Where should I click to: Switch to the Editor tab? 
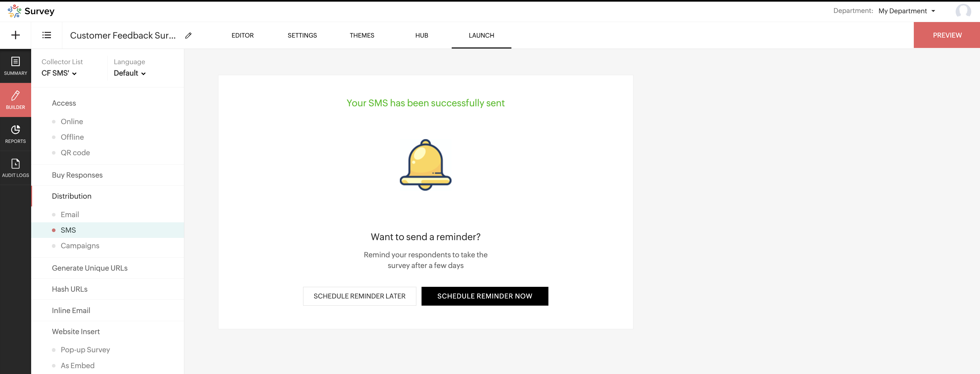coord(242,35)
